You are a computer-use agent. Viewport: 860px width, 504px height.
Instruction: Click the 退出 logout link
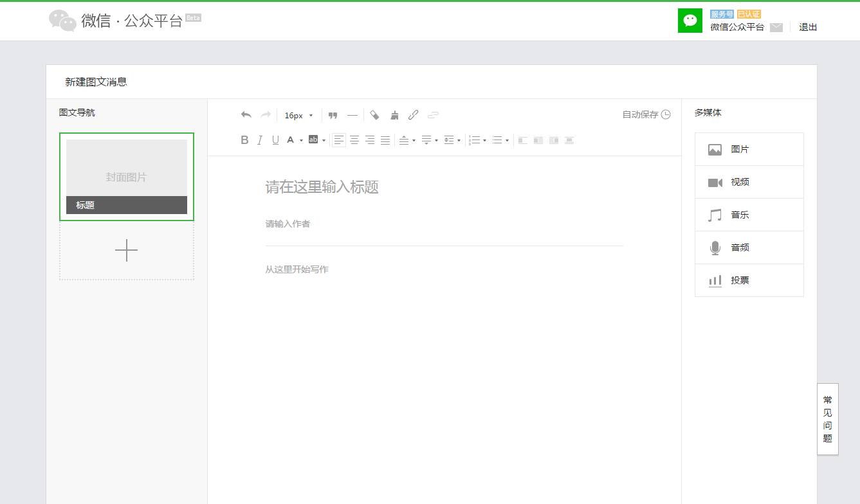point(808,27)
